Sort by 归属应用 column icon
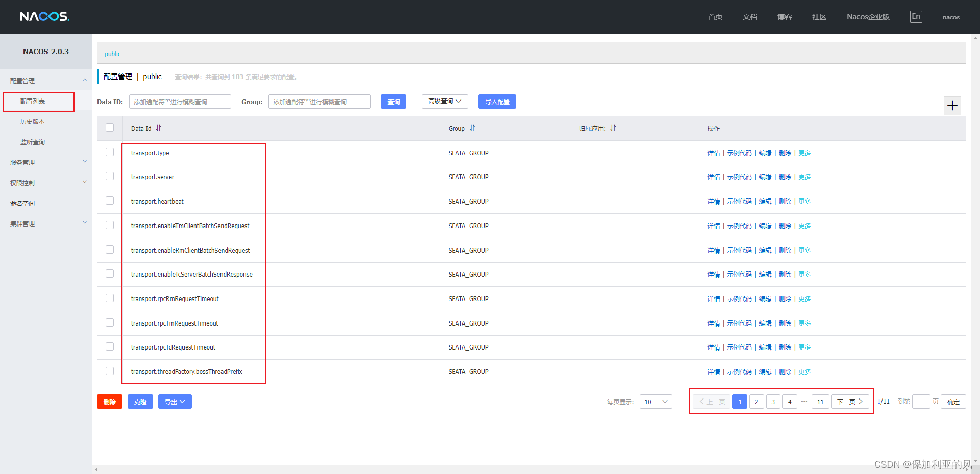980x474 pixels. [x=613, y=128]
